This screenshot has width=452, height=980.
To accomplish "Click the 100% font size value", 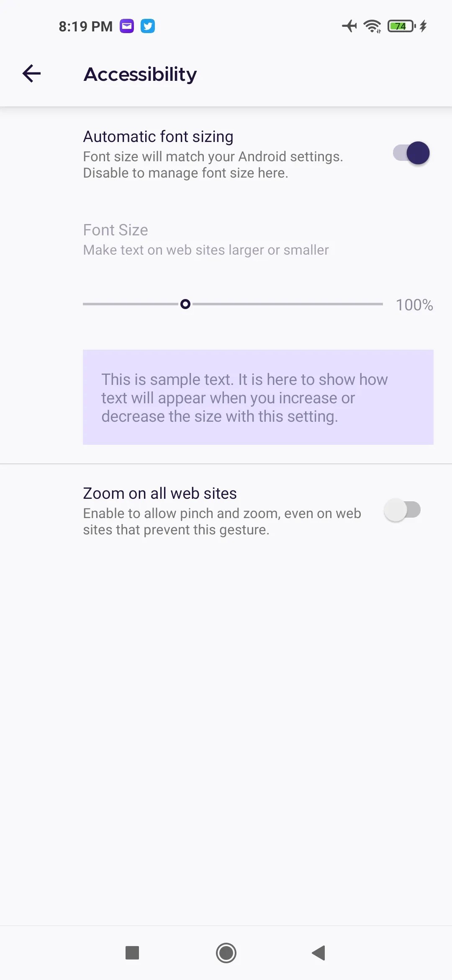I will [x=414, y=305].
